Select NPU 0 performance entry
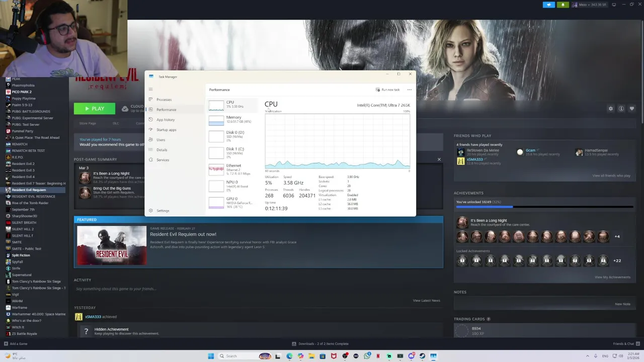The width and height of the screenshot is (644, 362). click(232, 186)
